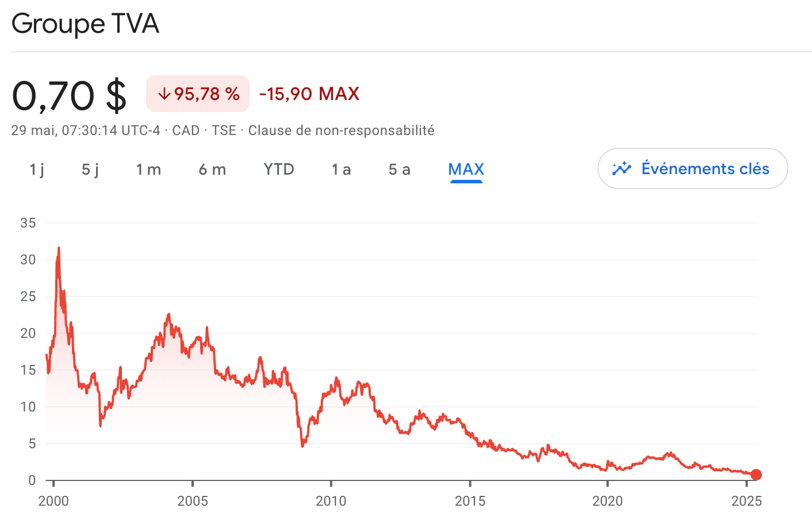The image size is (812, 531).
Task: Select the 1 j time range
Action: [x=37, y=170]
